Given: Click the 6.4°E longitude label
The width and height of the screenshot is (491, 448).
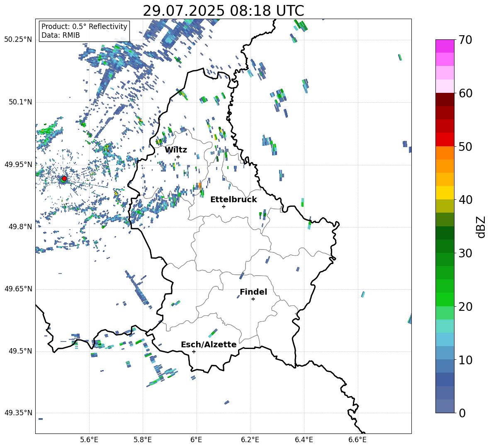Looking at the screenshot, I should (x=304, y=440).
